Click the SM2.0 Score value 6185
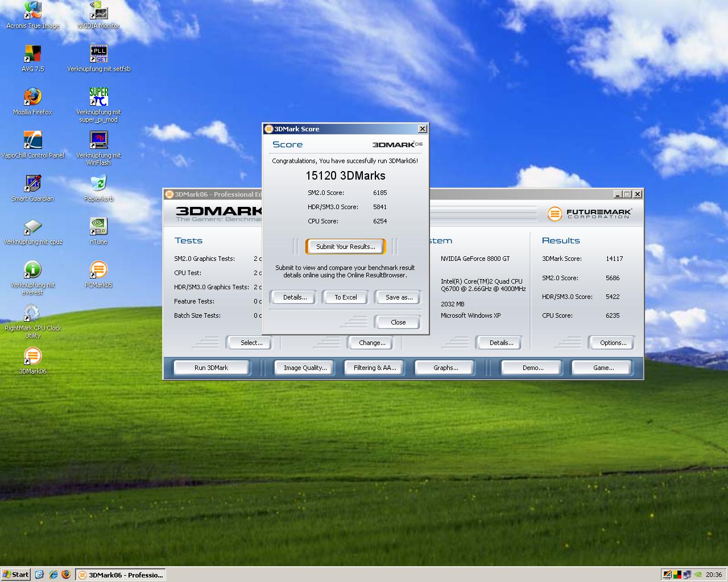Viewport: 728px width, 582px height. pyautogui.click(x=380, y=193)
